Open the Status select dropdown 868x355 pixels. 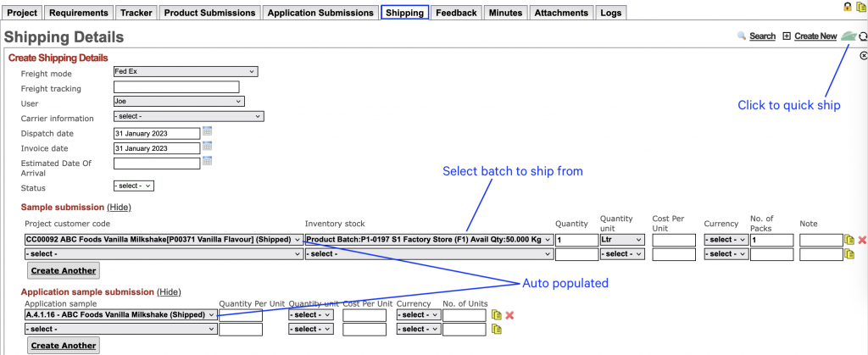pyautogui.click(x=133, y=186)
